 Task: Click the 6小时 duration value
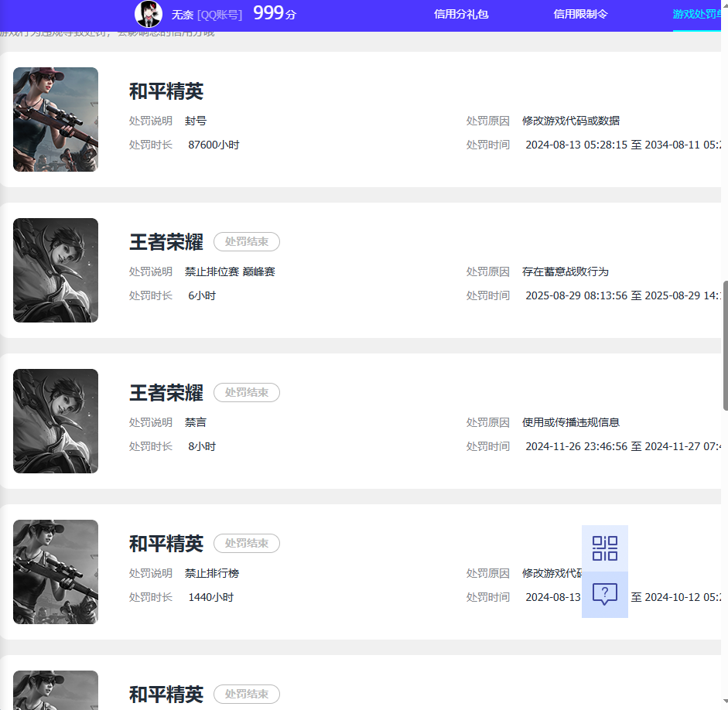pos(202,295)
